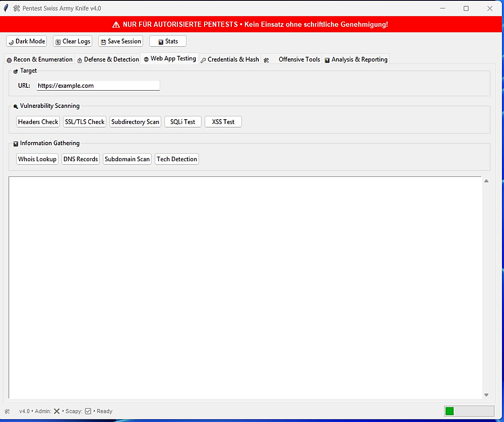Click the floppy disk icon on Save Session

103,42
